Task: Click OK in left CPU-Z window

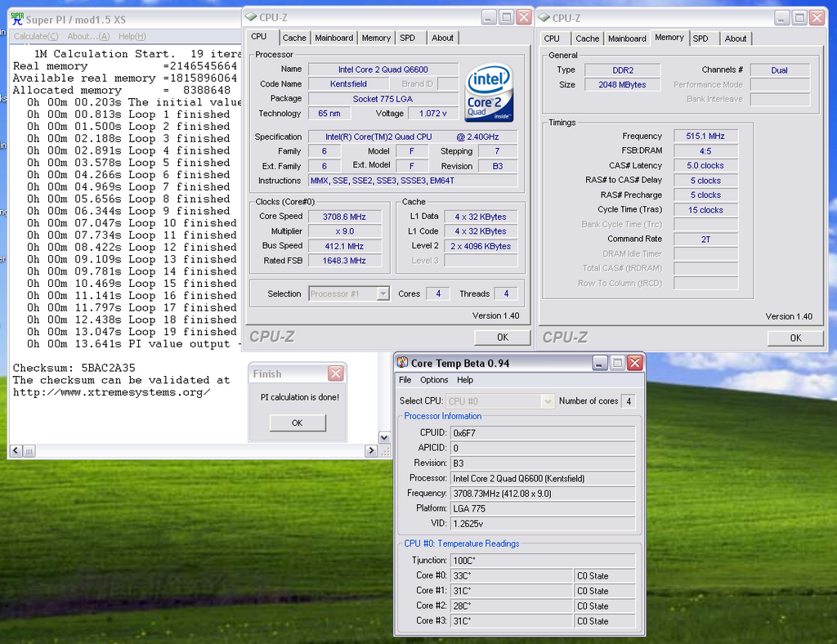Action: coord(503,338)
